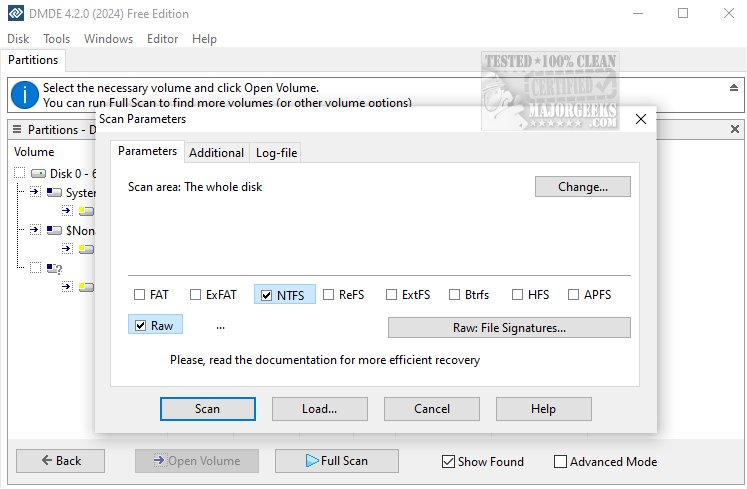Viewport: 747px width, 489px height.
Task: Open the Help menu
Action: (204, 39)
